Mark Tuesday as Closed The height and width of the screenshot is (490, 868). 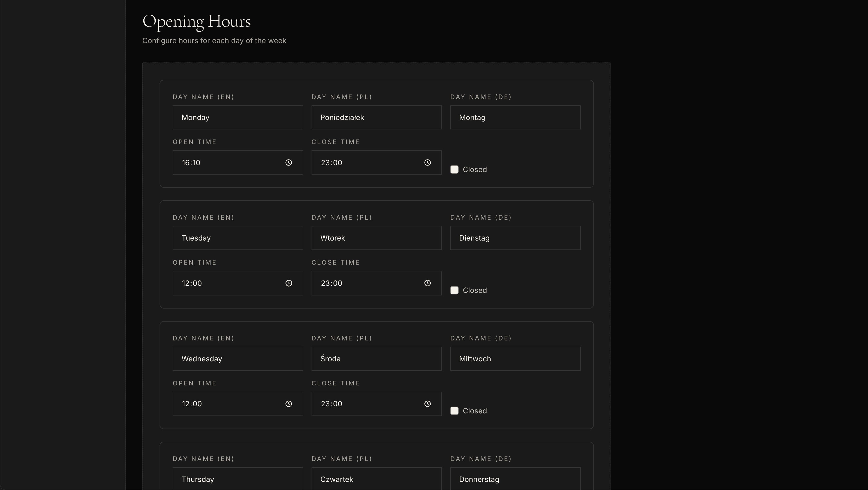454,290
